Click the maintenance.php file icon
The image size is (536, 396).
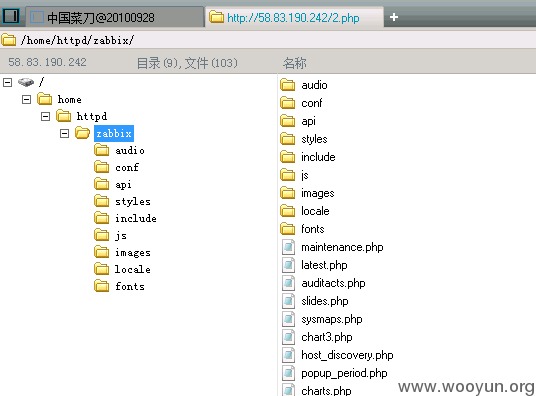(288, 247)
